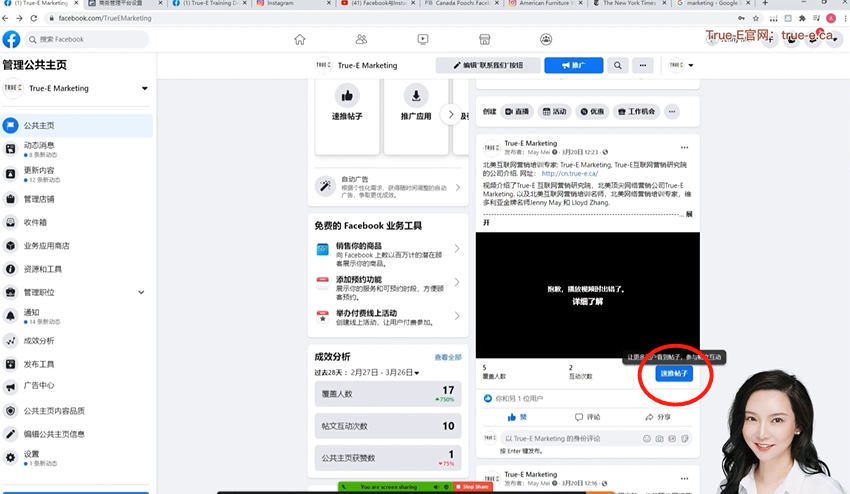Click the right arrow to scroll action cards
The width and height of the screenshot is (850, 494).
(x=451, y=114)
